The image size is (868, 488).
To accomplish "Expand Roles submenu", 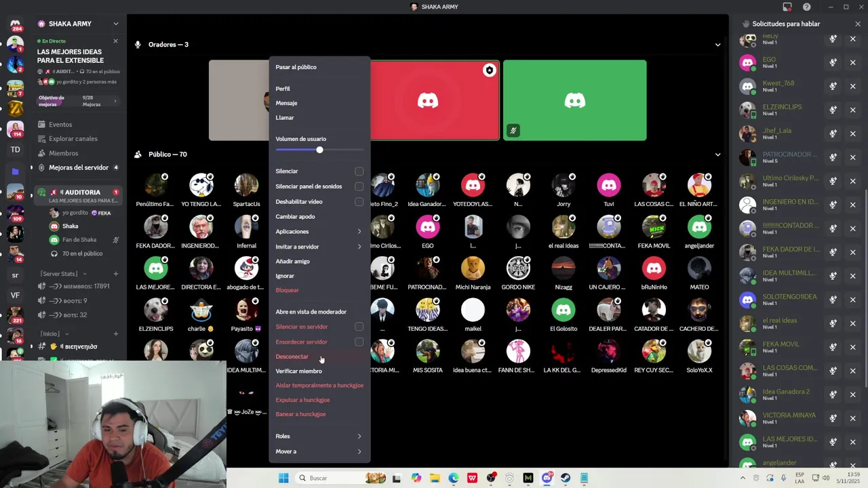I will 319,436.
